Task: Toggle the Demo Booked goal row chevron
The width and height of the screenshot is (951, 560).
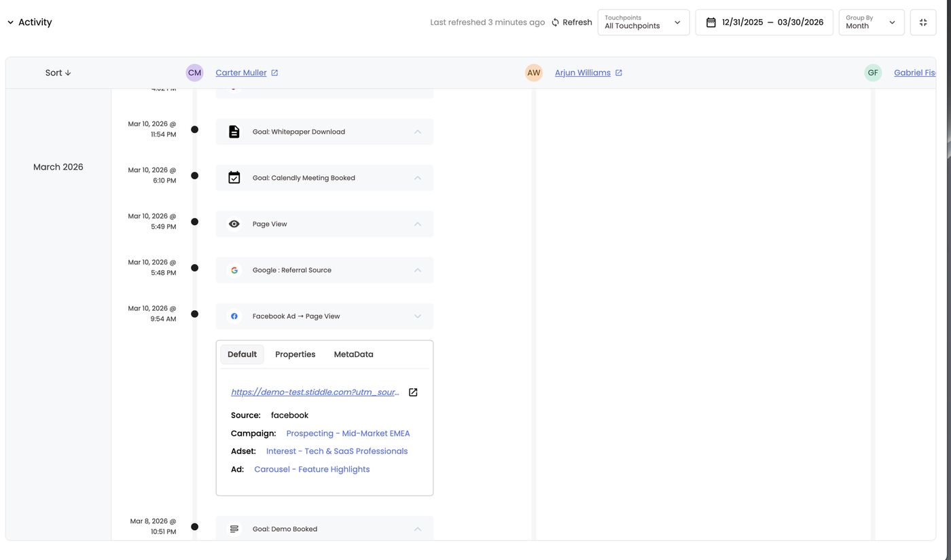Action: 418,529
